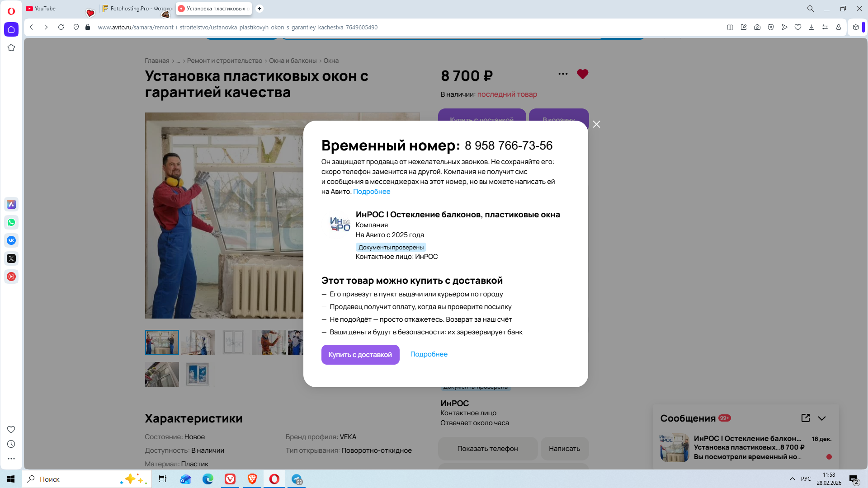The height and width of the screenshot is (488, 868).
Task: Open X Twitter sidebar panel
Action: 11,258
